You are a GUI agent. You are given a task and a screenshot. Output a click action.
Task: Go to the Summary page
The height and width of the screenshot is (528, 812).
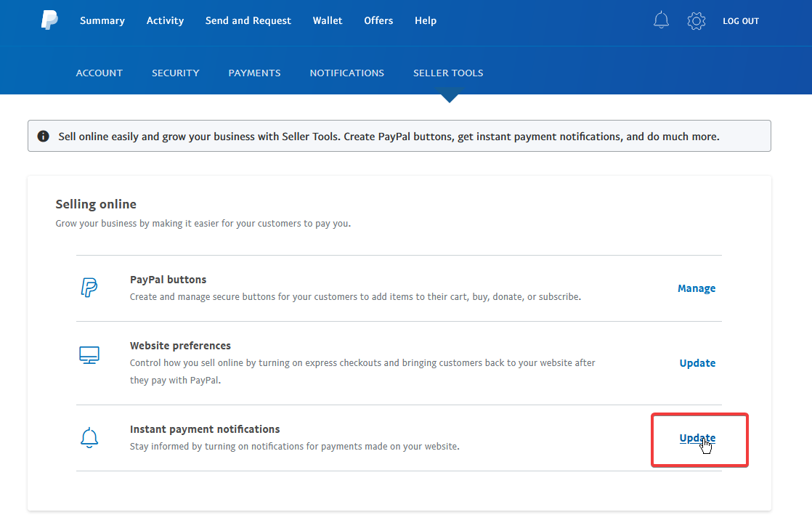pos(102,20)
